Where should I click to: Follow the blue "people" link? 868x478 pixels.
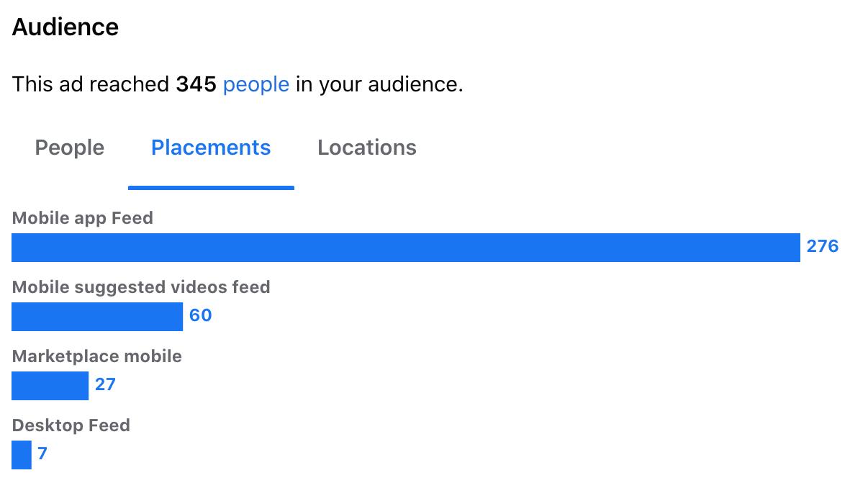coord(256,85)
